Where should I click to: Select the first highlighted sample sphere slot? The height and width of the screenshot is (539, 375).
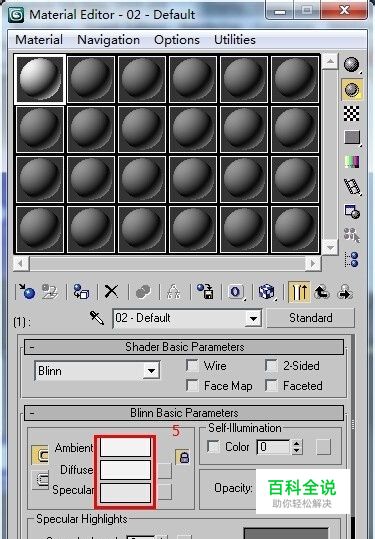[x=40, y=79]
